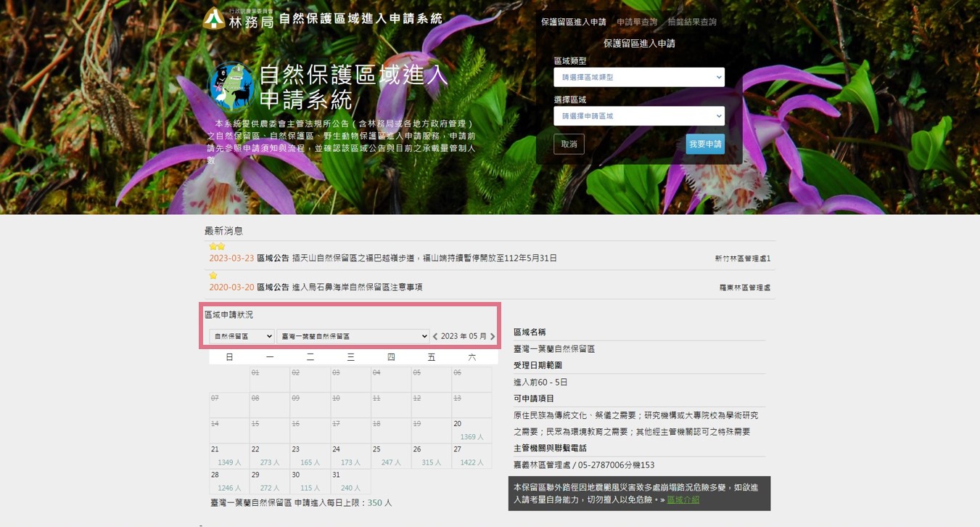This screenshot has width=980, height=527.
Task: Select calendar date 27 with 1422 人
Action: 472,456
